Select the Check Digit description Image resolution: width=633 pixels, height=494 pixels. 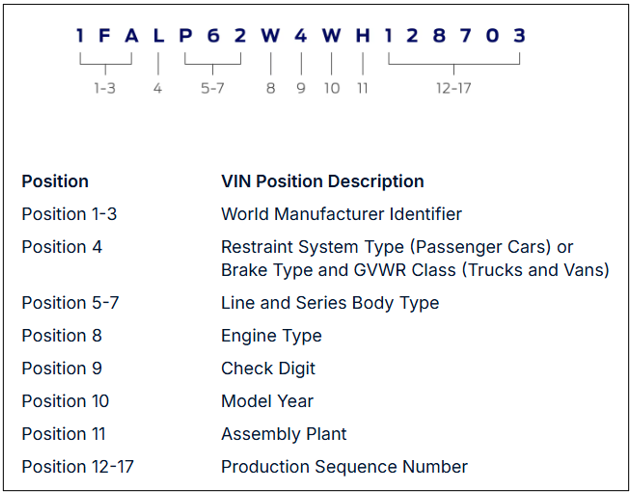pyautogui.click(x=268, y=369)
